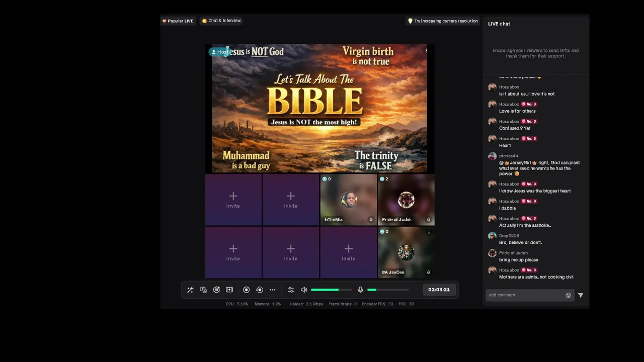Image resolution: width=644 pixels, height=362 pixels.
Task: Click DropD225 avatar in chat
Action: click(x=492, y=236)
